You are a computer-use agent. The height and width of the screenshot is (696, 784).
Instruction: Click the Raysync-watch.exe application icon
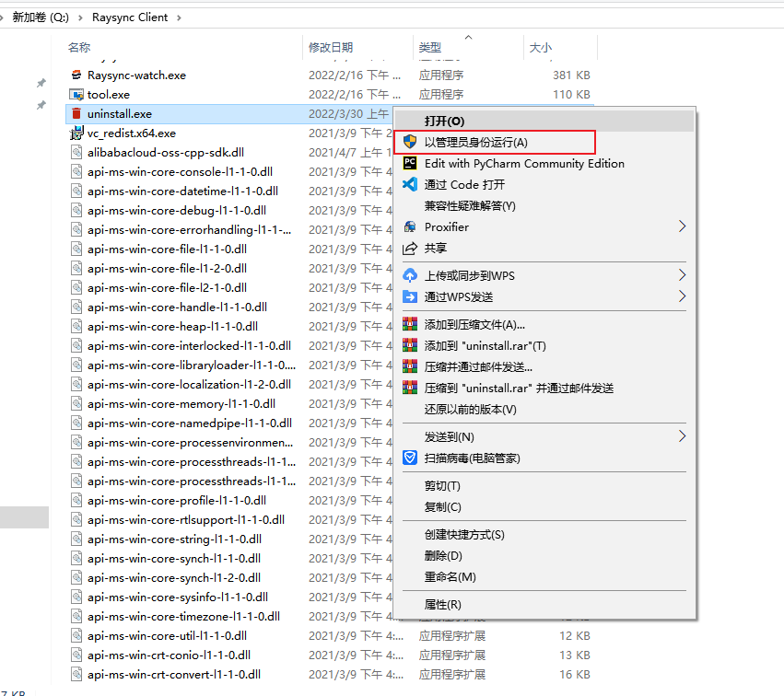click(x=76, y=75)
